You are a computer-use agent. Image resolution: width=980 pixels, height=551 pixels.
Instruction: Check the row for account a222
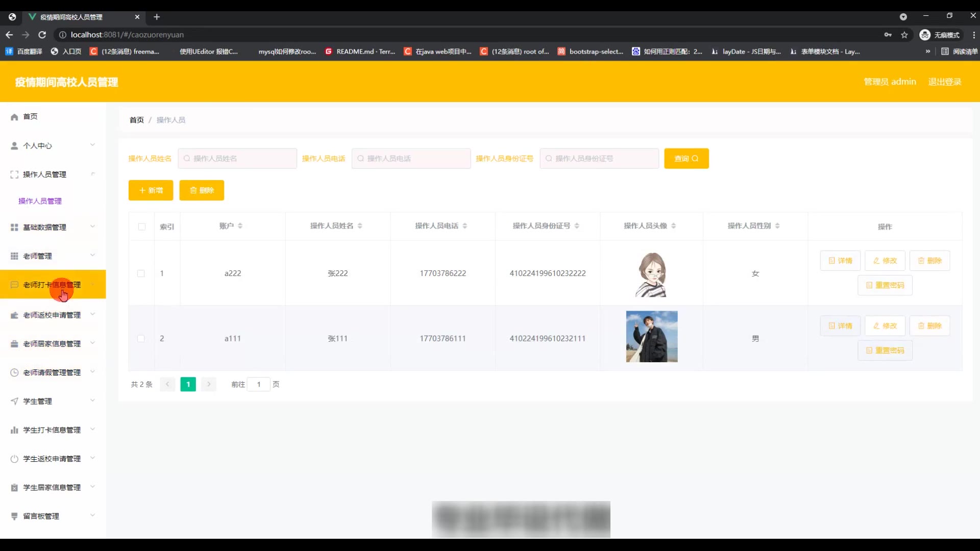(141, 273)
